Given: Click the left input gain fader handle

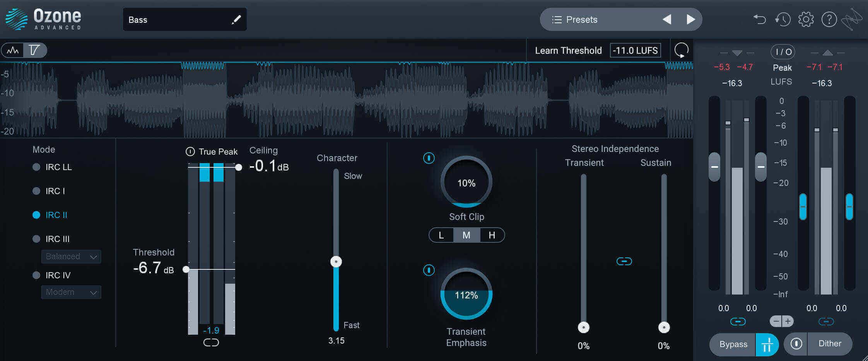Looking at the screenshot, I should tap(714, 167).
